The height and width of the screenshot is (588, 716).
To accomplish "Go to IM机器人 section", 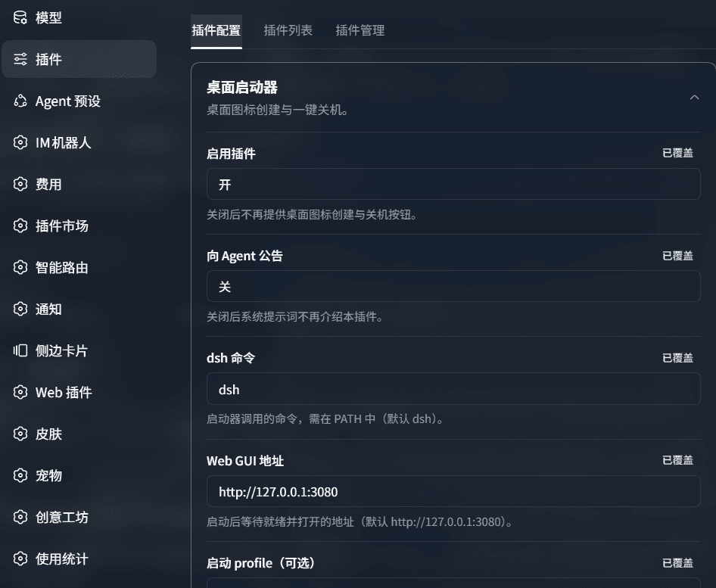I will (x=79, y=142).
